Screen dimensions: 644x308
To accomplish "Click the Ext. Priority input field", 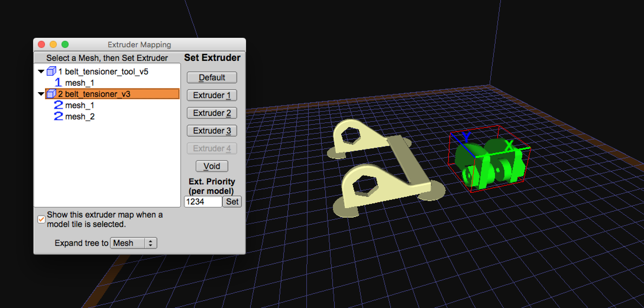I will (x=203, y=202).
